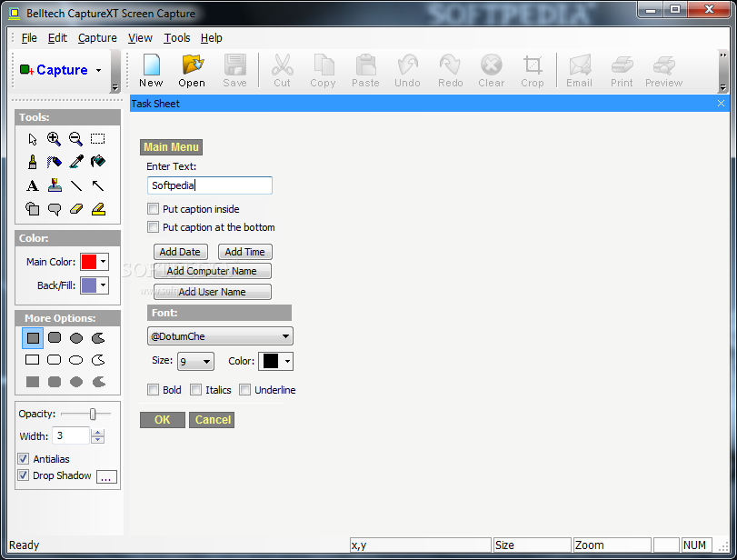Open the Back/Fill color dropdown
This screenshot has height=560, width=737.
(x=103, y=285)
